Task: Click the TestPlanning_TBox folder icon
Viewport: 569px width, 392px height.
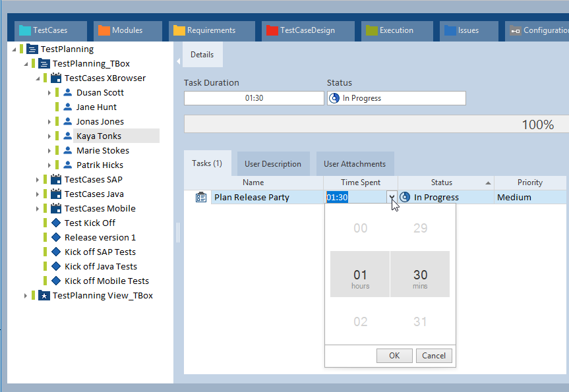Action: pyautogui.click(x=44, y=64)
